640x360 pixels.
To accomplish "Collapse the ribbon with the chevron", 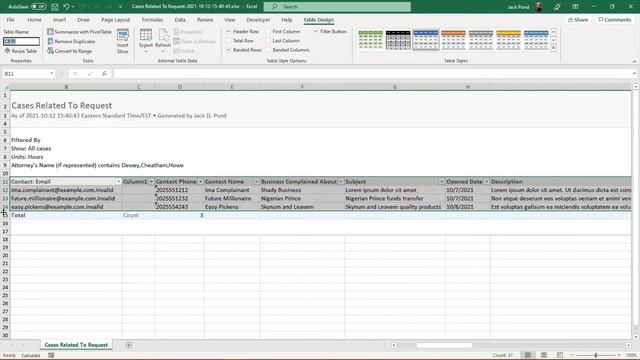I will 634,61.
